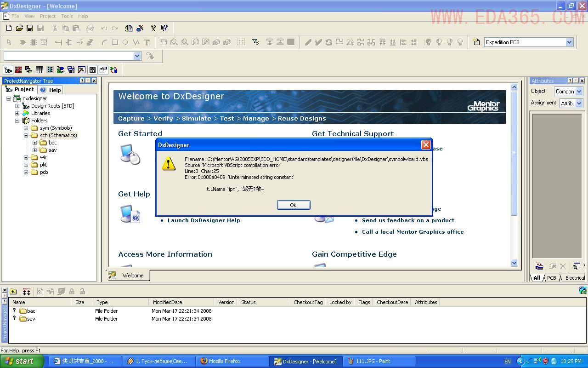Click the filter funnel toolbar icon
The width and height of the screenshot is (588, 368).
click(x=255, y=42)
